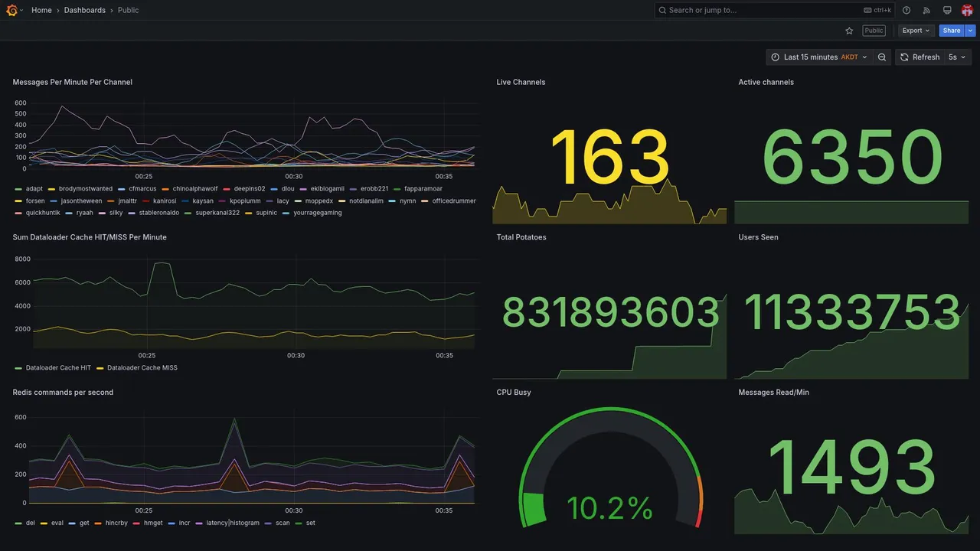Image resolution: width=980 pixels, height=551 pixels.
Task: Zoom out the time range
Action: [882, 57]
